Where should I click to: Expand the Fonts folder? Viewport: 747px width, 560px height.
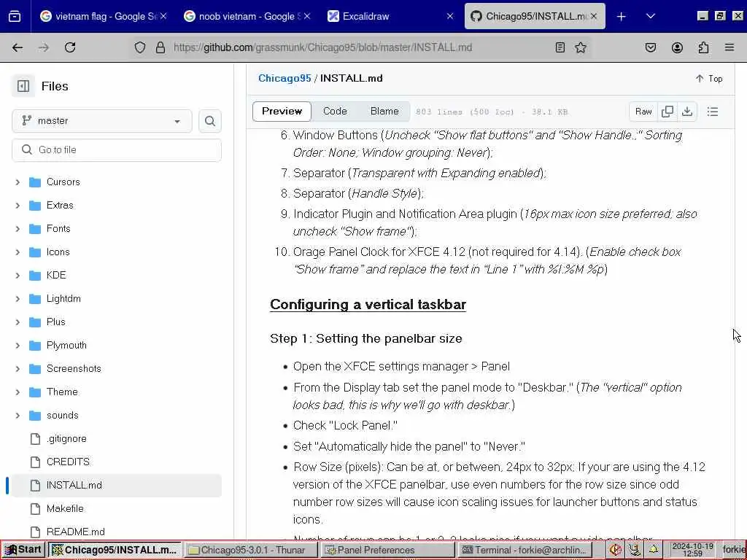pos(18,228)
